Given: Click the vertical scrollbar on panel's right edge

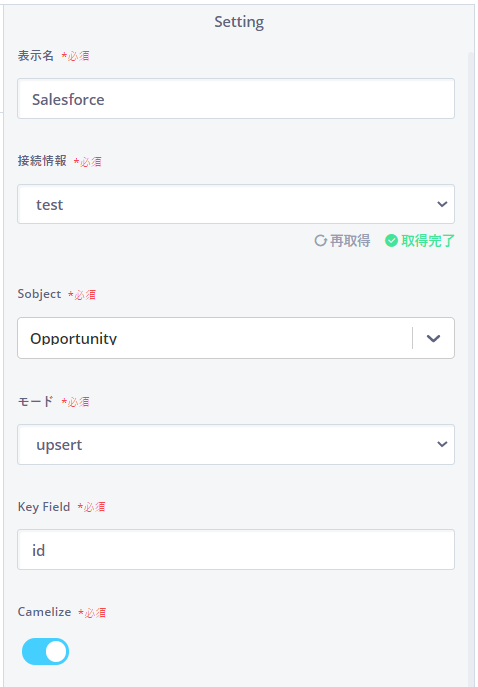Looking at the screenshot, I should 471,368.
